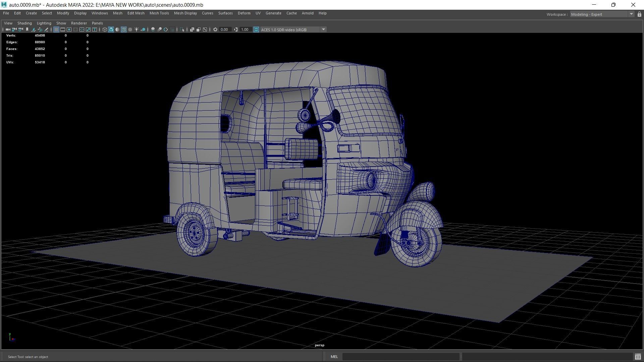Toggle the Gate Mask icon
This screenshot has width=644, height=362.
pyautogui.click(x=75, y=29)
